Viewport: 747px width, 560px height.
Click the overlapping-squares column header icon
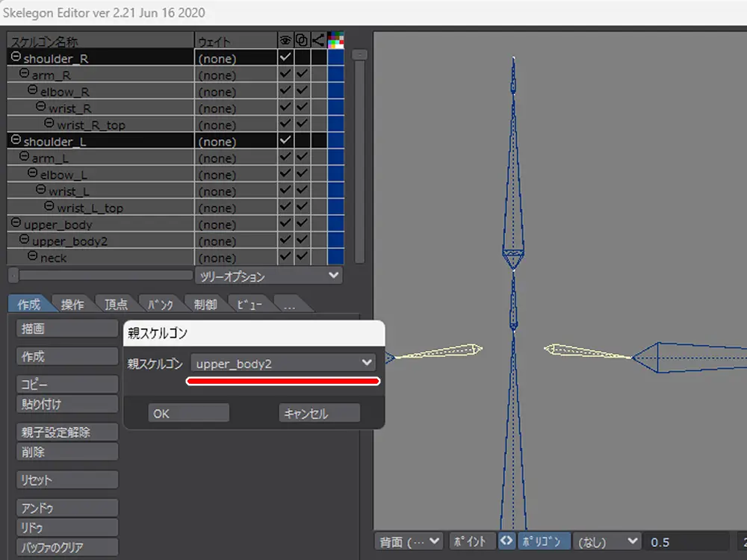pyautogui.click(x=302, y=40)
